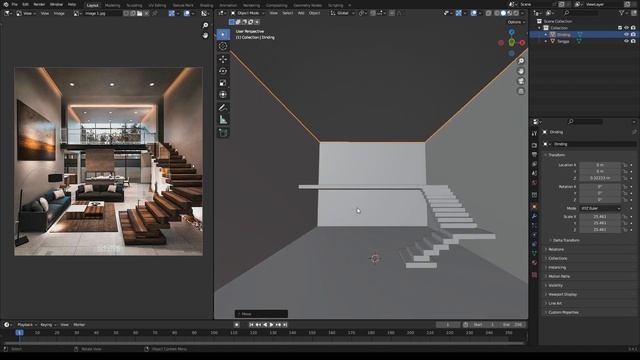The width and height of the screenshot is (640, 360).
Task: Select the Add Cube tool
Action: pyautogui.click(x=223, y=133)
